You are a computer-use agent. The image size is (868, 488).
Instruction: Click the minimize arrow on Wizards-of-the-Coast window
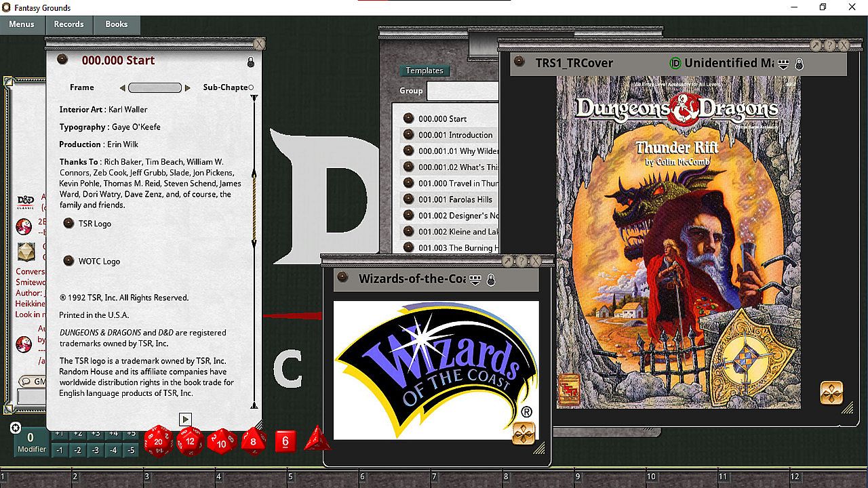(508, 261)
